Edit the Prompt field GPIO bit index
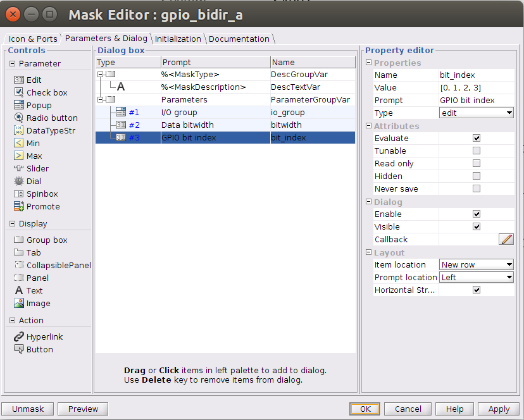The height and width of the screenshot is (420, 524). (x=477, y=100)
